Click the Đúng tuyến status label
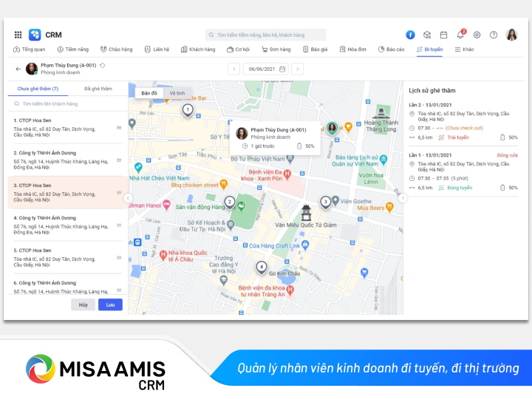Screen dimensions: 532x399 [460, 188]
